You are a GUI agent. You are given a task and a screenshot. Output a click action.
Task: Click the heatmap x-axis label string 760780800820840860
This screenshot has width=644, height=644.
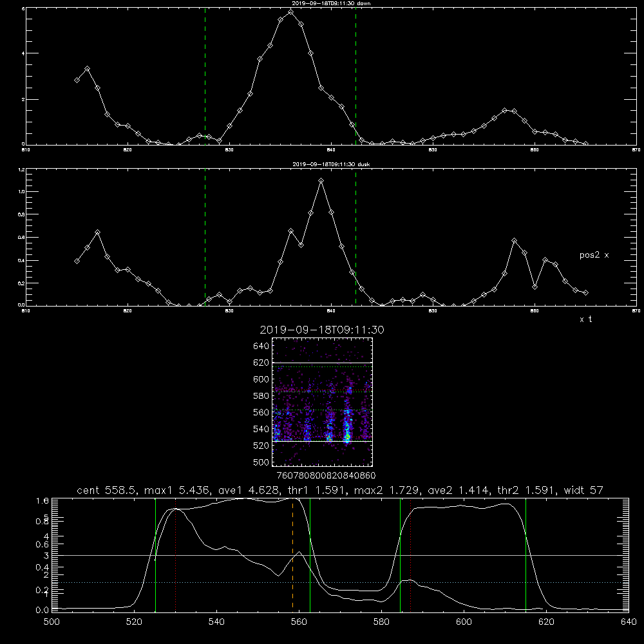coord(327,475)
